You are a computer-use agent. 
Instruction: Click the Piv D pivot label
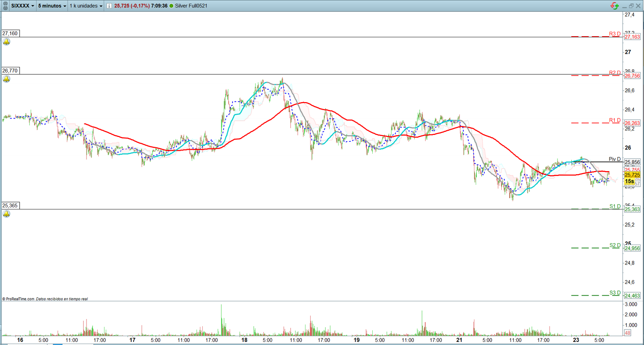tap(615, 159)
